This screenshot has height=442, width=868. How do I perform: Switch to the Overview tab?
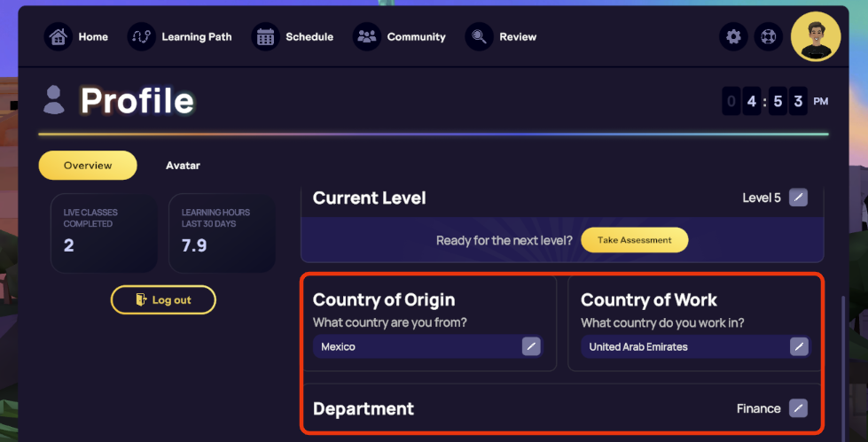88,166
